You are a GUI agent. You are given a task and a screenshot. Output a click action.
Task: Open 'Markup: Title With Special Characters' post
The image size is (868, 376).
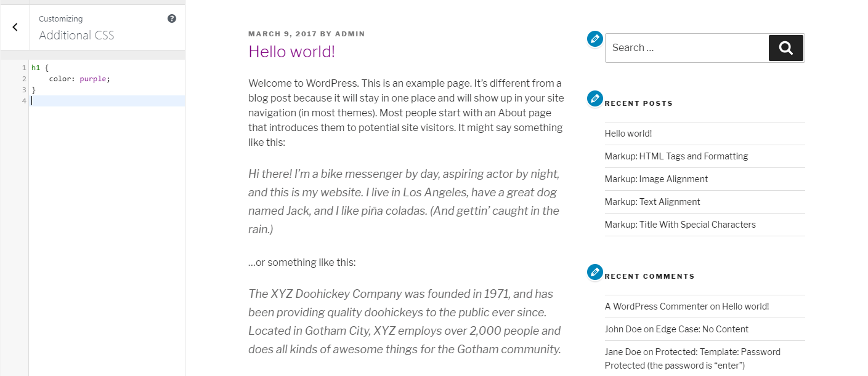tap(680, 224)
